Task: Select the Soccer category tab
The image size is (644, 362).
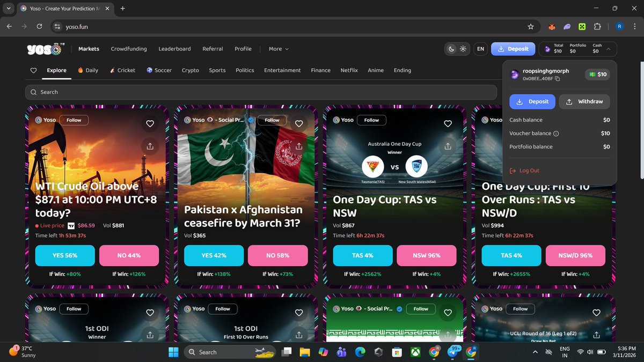Action: 159,70
